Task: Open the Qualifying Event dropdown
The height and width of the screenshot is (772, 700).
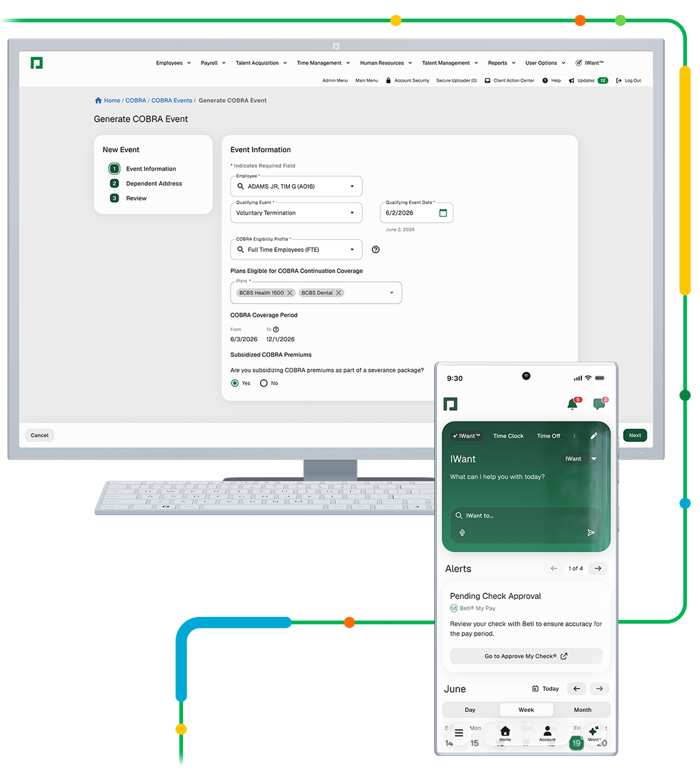Action: point(296,213)
